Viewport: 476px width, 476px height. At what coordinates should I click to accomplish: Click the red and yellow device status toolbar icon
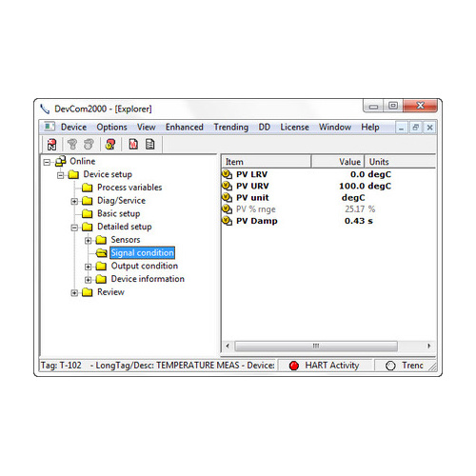[110, 145]
